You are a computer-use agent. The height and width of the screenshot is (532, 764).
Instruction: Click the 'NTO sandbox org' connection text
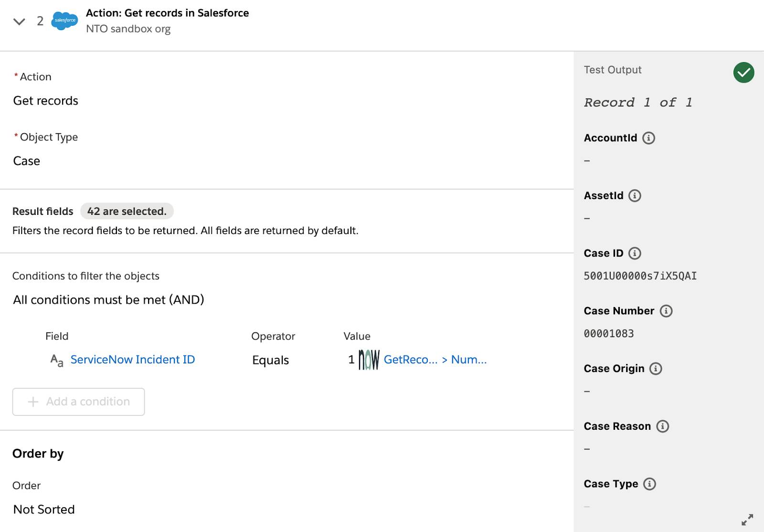(128, 29)
